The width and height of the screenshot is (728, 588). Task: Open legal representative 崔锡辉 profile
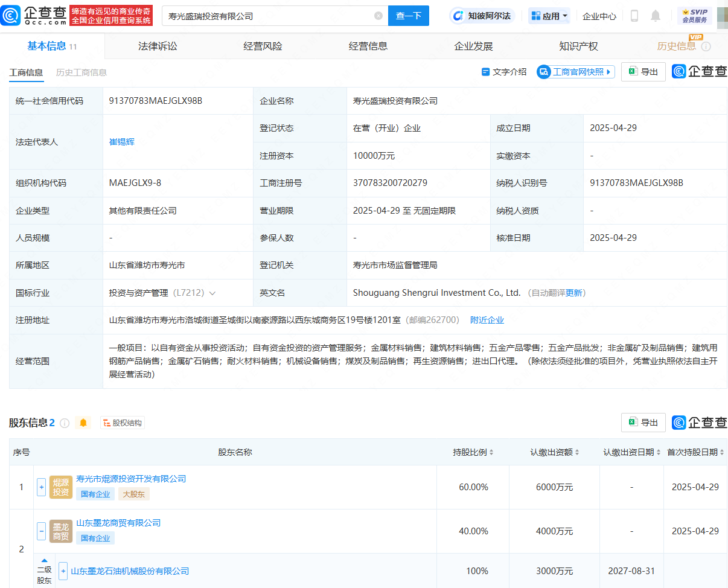coord(122,142)
